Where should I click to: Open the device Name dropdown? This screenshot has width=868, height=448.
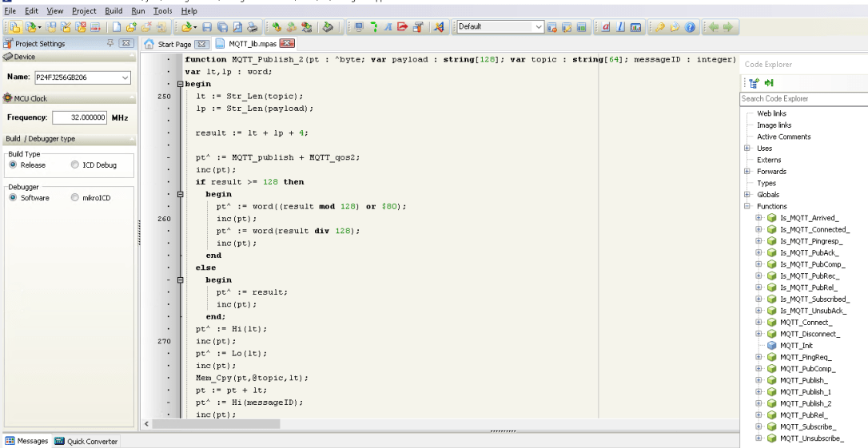point(125,77)
